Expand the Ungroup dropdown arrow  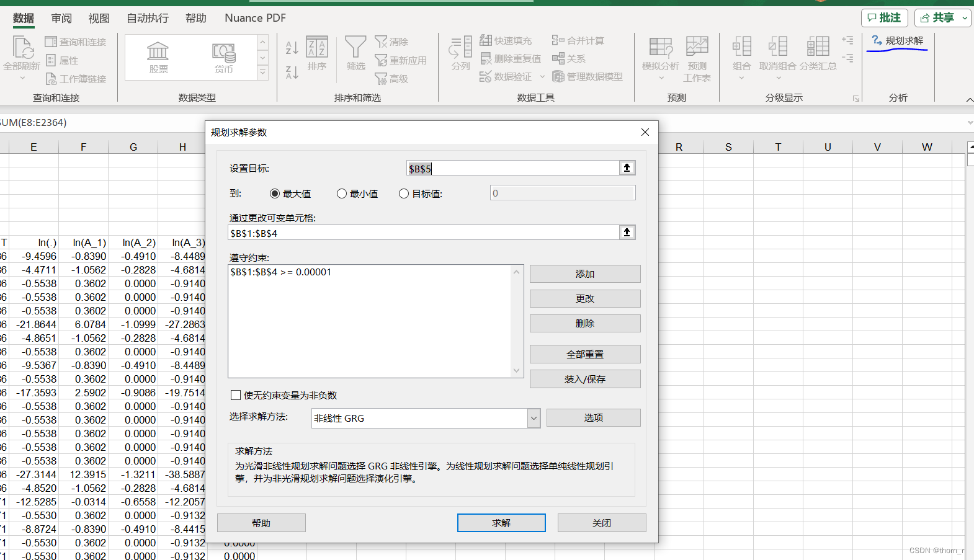(x=778, y=78)
